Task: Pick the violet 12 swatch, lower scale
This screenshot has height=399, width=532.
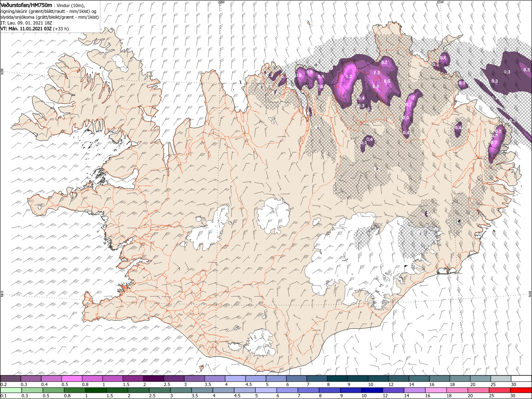Action: 393,390
